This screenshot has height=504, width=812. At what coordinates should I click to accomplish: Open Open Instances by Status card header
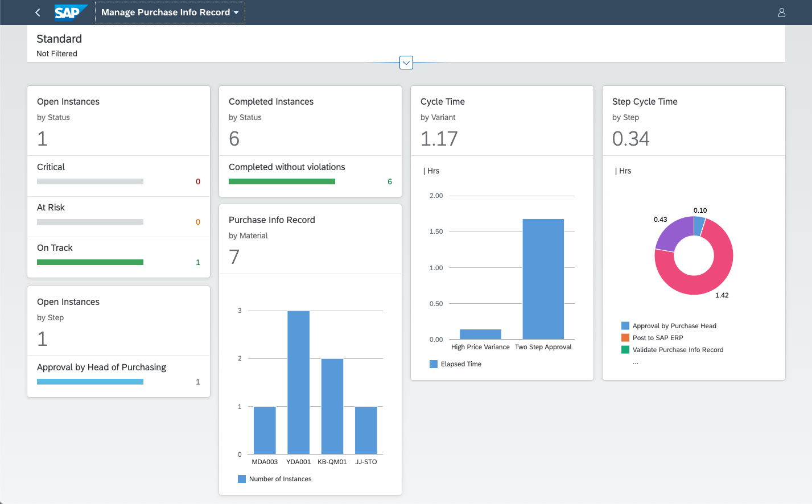[118, 121]
